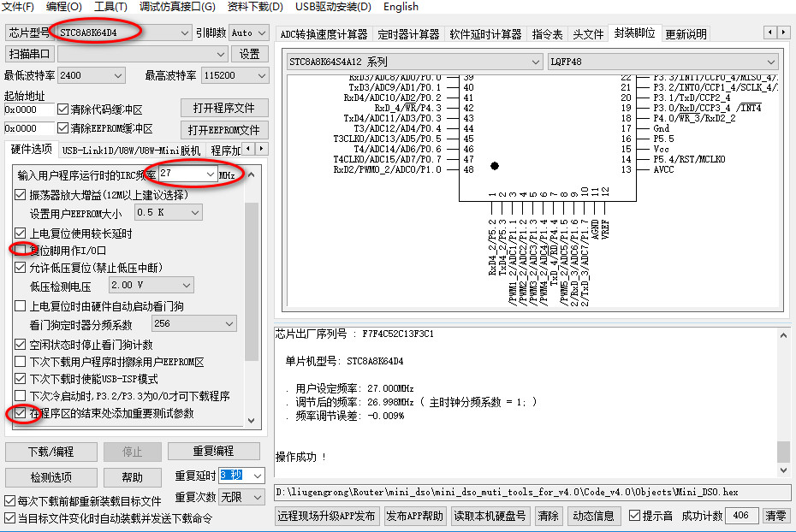This screenshot has width=796, height=532.
Task: Open the EEPROM大小 0.5 K dropdown
Action: pos(195,212)
